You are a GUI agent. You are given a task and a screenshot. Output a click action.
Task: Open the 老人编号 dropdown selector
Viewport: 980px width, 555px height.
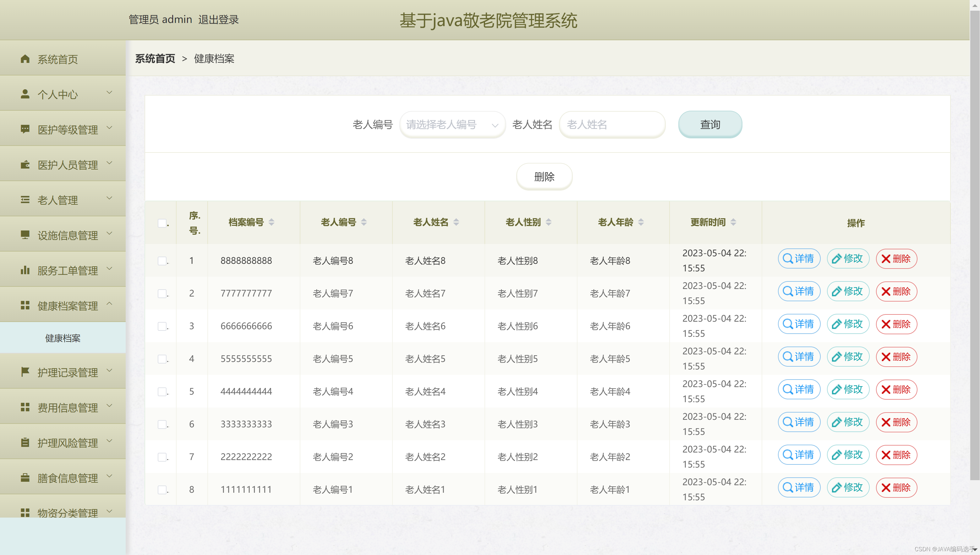tap(452, 125)
